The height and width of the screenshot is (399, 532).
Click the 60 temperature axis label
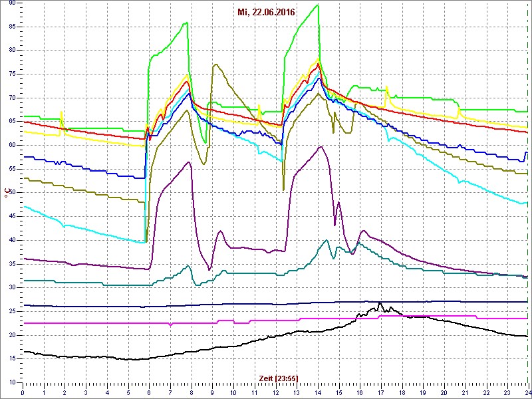click(x=12, y=146)
